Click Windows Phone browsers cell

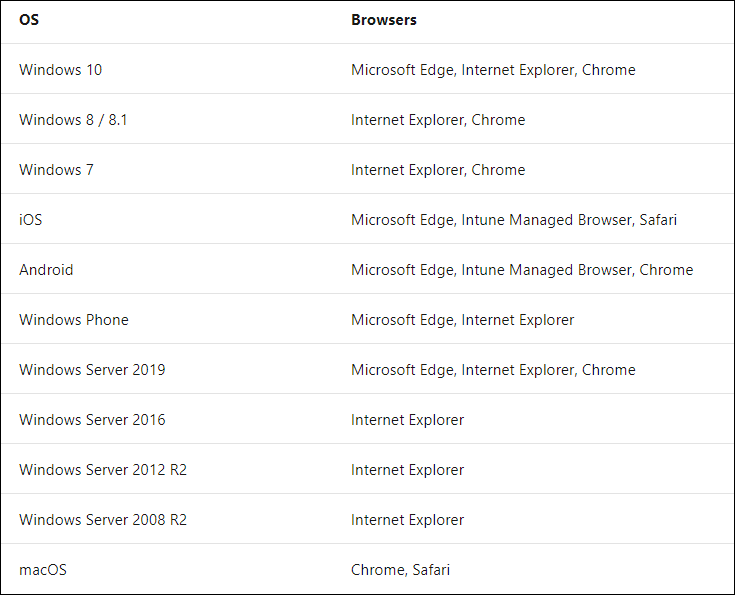pyautogui.click(x=462, y=320)
